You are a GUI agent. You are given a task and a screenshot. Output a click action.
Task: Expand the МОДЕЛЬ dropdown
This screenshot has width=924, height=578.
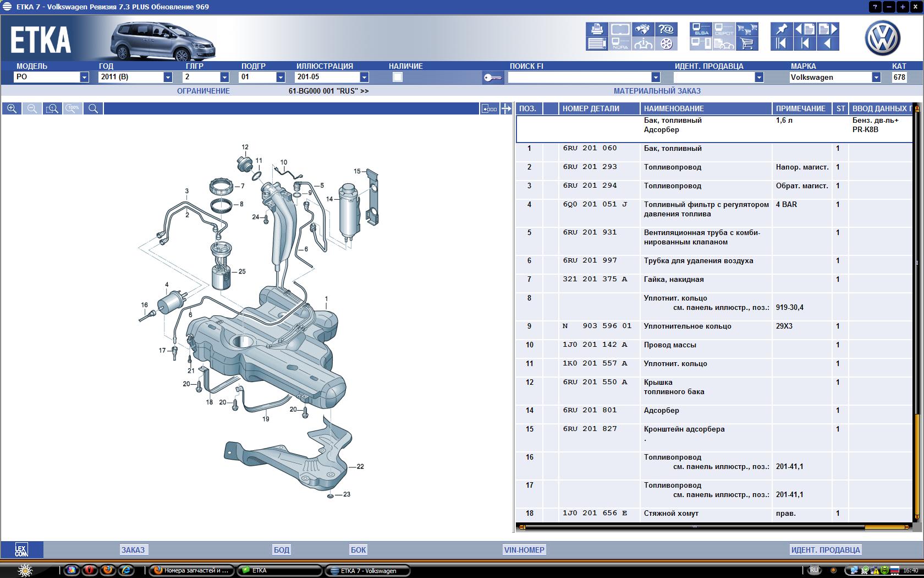[84, 77]
